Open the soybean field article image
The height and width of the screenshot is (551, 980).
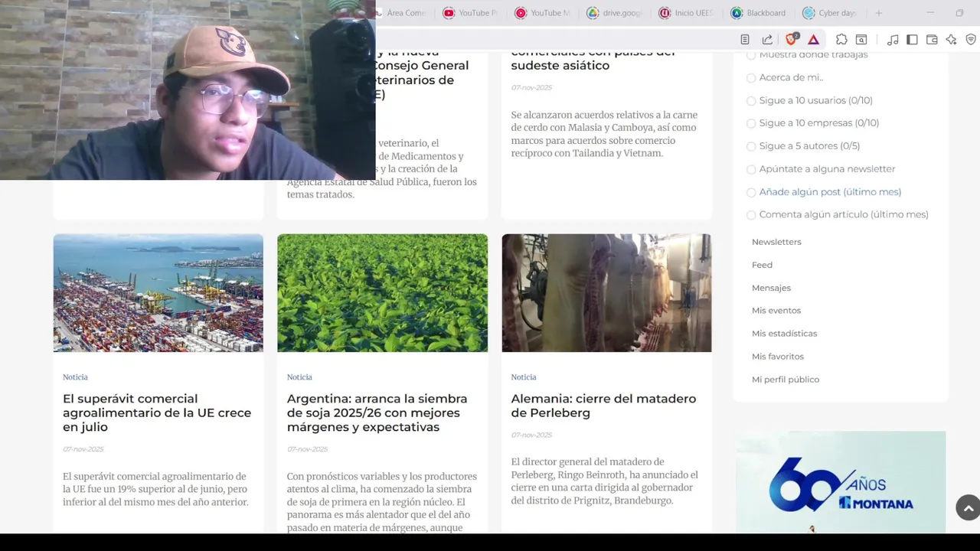pyautogui.click(x=382, y=293)
